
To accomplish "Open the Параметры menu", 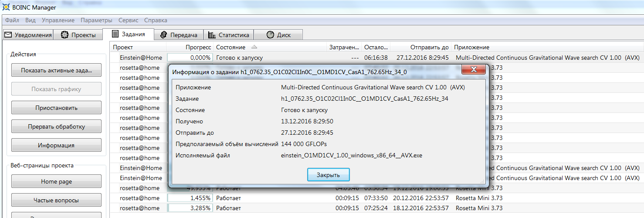I will (x=96, y=20).
